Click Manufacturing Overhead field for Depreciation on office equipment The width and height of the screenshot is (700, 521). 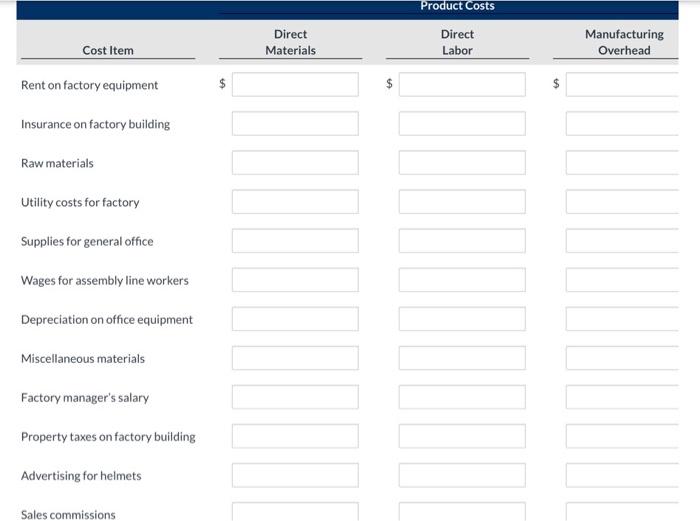click(622, 319)
